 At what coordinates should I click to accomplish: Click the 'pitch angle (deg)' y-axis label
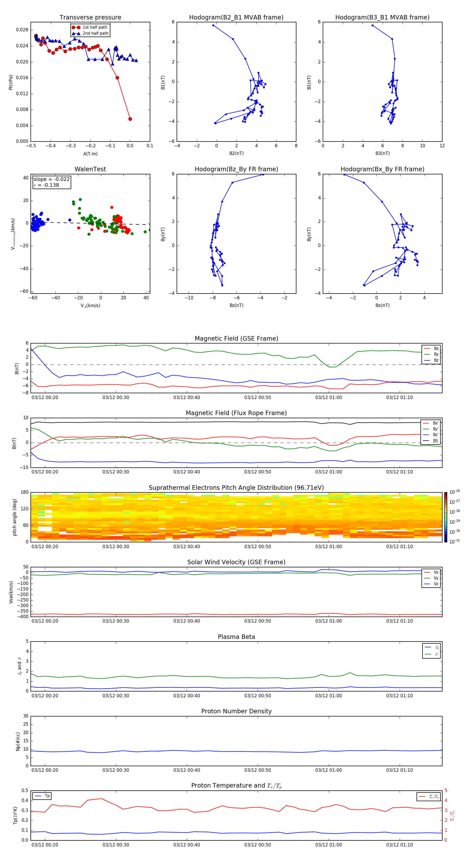(14, 517)
